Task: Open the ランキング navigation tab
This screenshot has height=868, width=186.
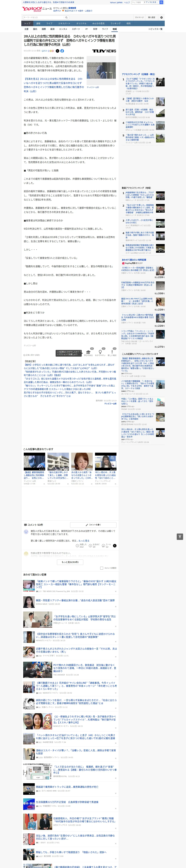Action: [x=115, y=24]
